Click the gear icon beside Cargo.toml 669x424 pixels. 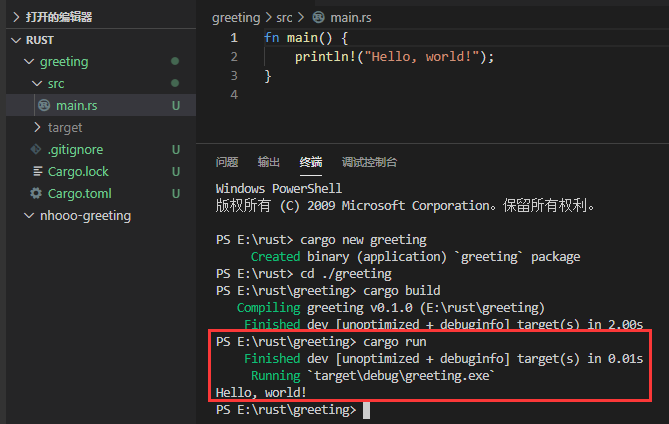point(37,194)
